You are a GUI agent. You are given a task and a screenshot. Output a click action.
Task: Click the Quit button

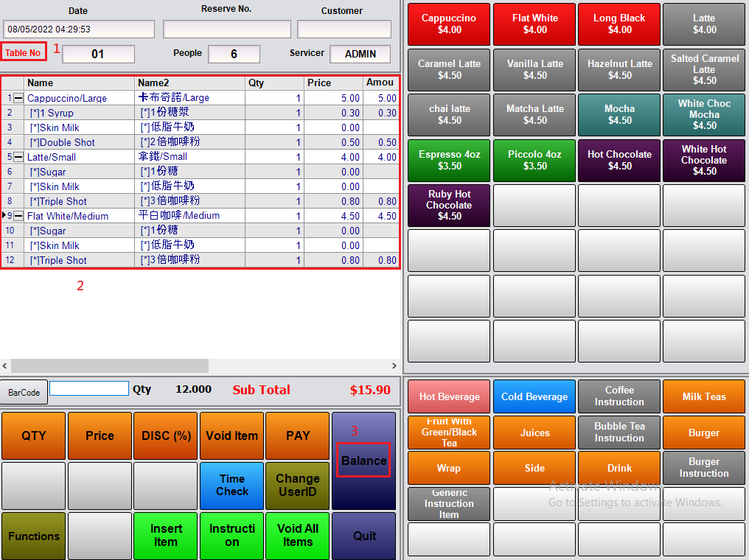(x=363, y=536)
